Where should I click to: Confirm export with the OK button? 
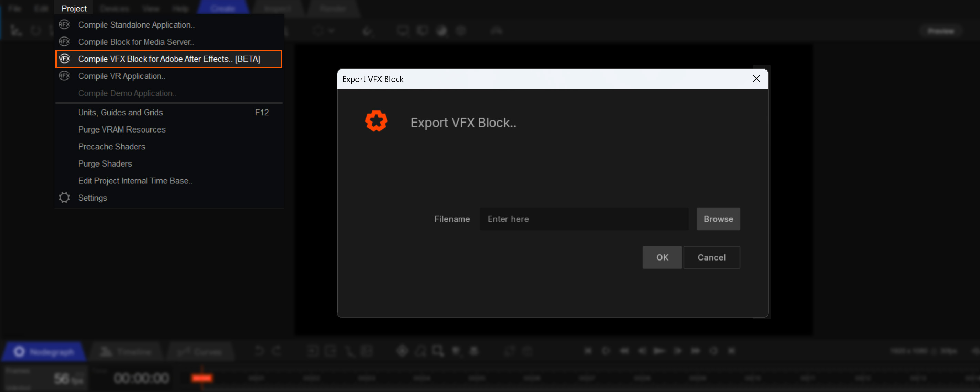661,257
